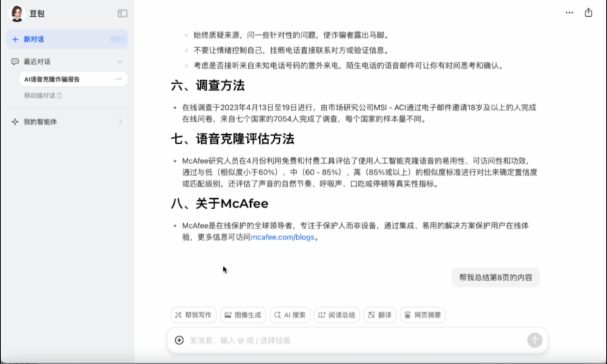Click the 我的智能体 sparkle icon
The width and height of the screenshot is (607, 364).
pyautogui.click(x=15, y=122)
